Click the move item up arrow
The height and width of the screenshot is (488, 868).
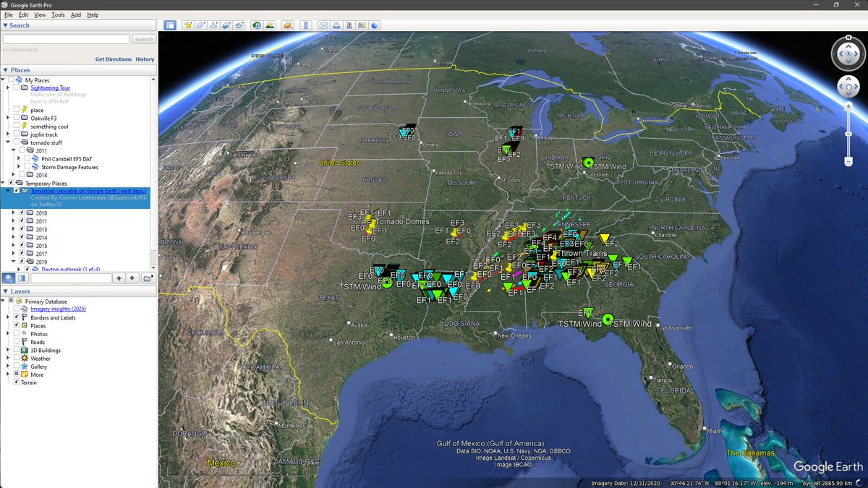click(x=120, y=278)
